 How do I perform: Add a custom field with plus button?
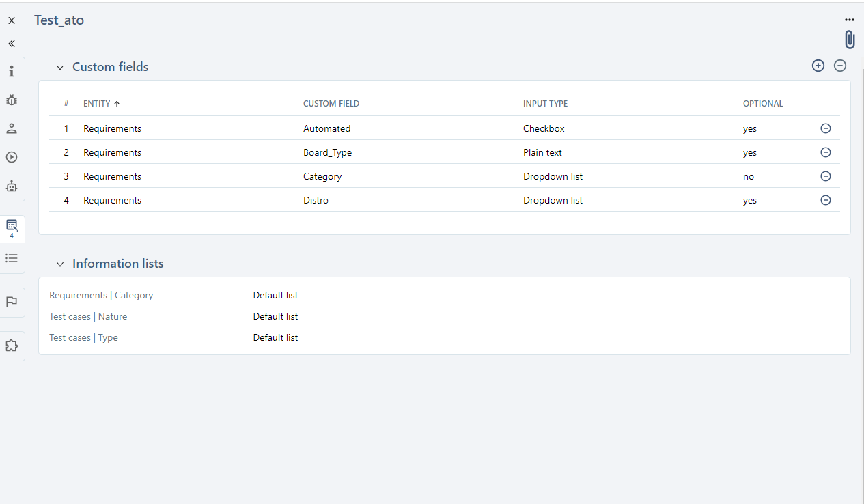click(818, 66)
